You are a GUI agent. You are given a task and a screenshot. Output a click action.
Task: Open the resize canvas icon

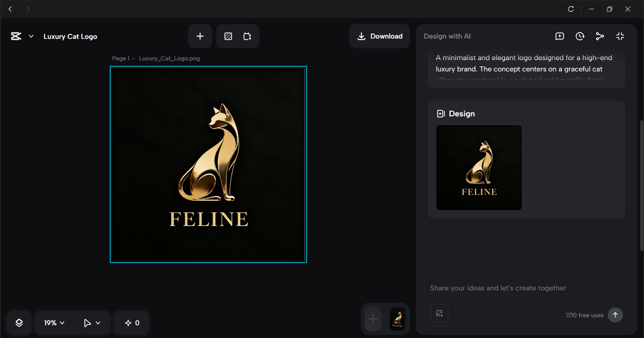(247, 36)
